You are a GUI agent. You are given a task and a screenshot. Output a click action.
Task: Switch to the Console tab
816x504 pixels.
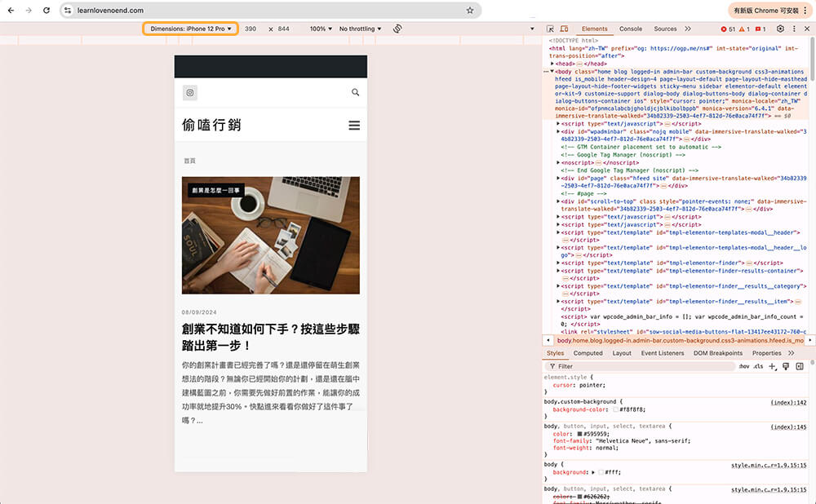tap(631, 29)
